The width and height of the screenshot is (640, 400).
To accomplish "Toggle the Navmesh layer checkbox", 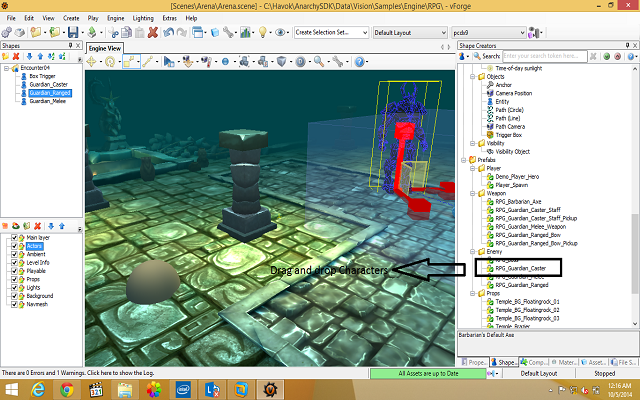I will coord(14,304).
